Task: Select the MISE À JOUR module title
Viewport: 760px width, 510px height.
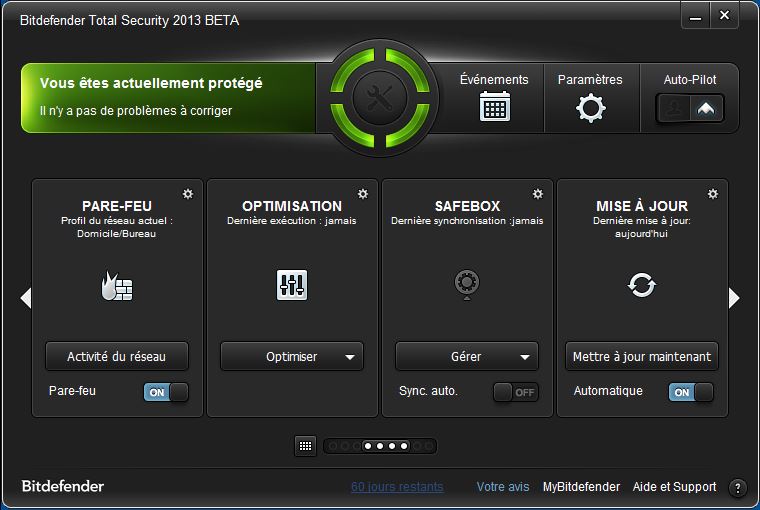Action: click(x=642, y=206)
